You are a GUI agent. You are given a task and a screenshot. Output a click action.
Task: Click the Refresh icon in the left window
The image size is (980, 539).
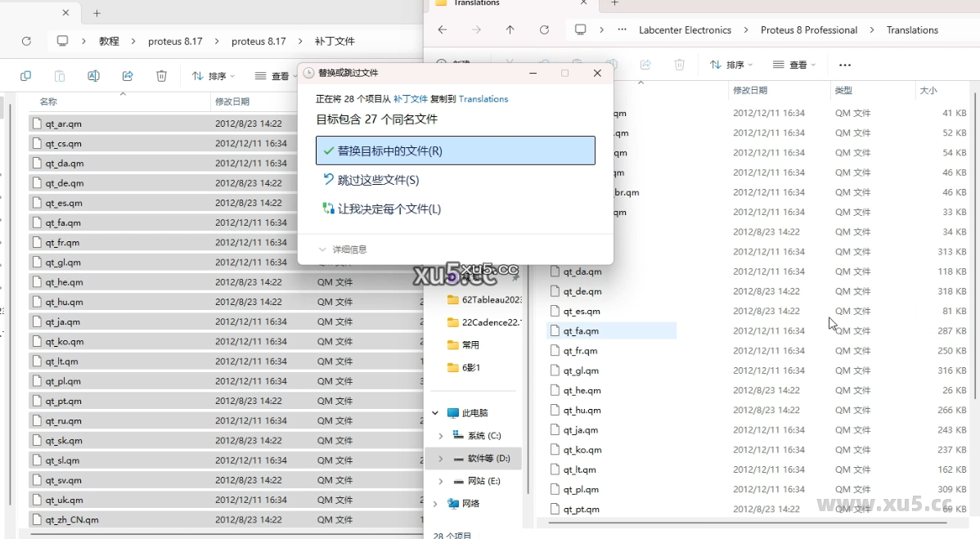click(x=25, y=41)
